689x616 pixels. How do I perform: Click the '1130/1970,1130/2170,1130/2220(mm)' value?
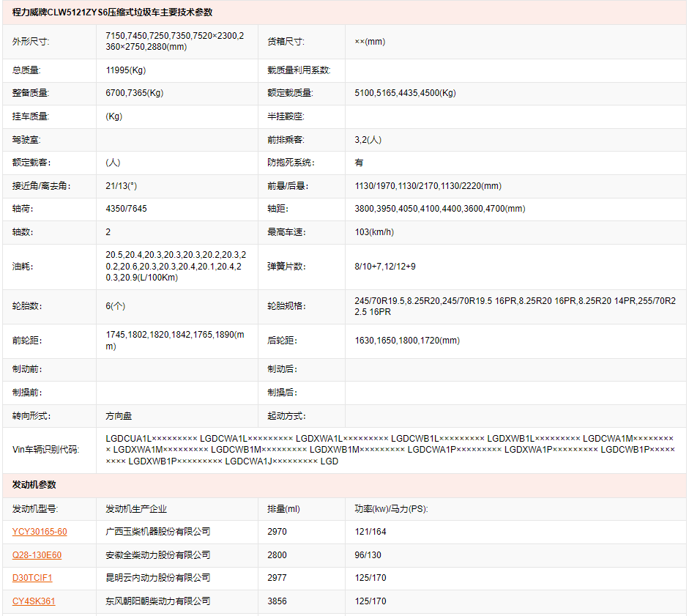pos(428,186)
